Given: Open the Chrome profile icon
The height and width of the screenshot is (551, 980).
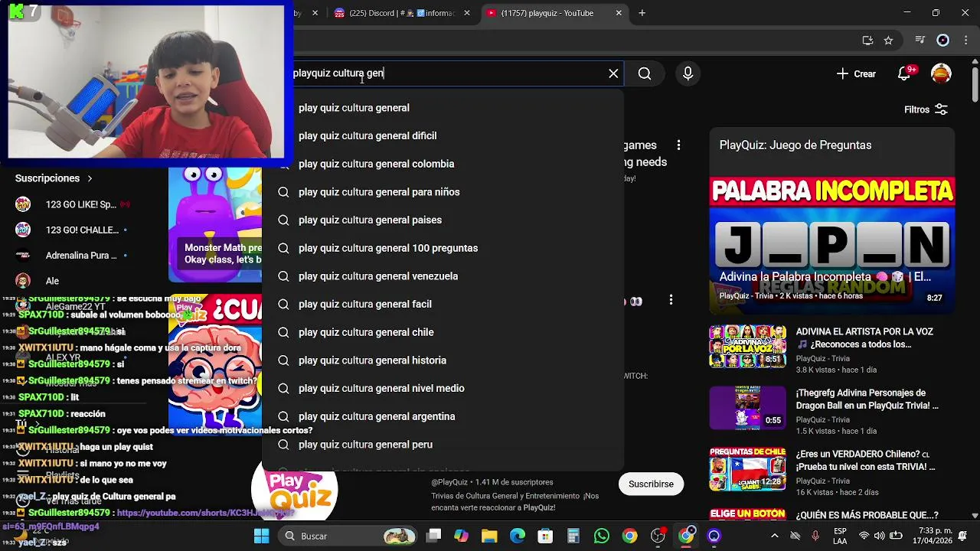Looking at the screenshot, I should coord(943,41).
